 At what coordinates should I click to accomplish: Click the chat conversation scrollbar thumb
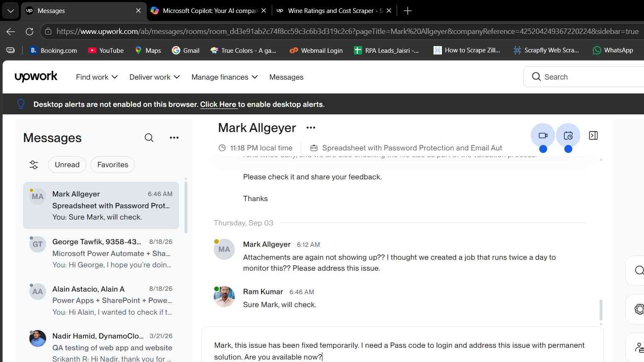click(x=601, y=310)
